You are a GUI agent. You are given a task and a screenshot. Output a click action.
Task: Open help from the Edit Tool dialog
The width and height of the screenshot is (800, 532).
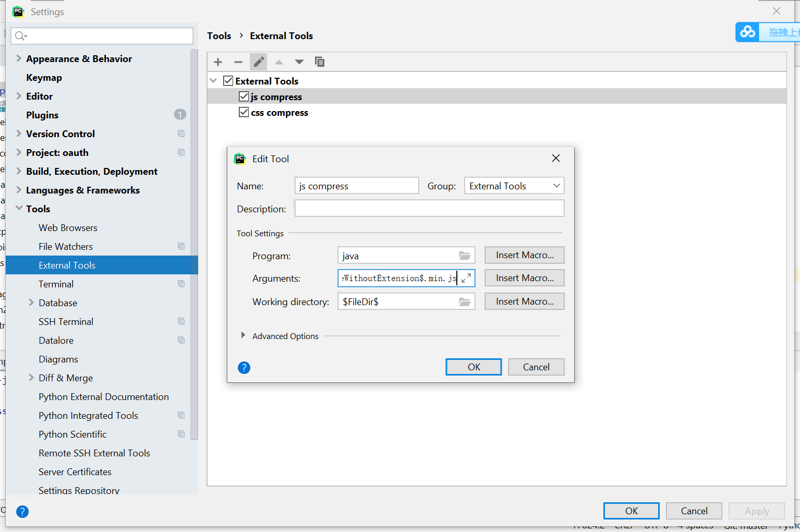[x=244, y=367]
